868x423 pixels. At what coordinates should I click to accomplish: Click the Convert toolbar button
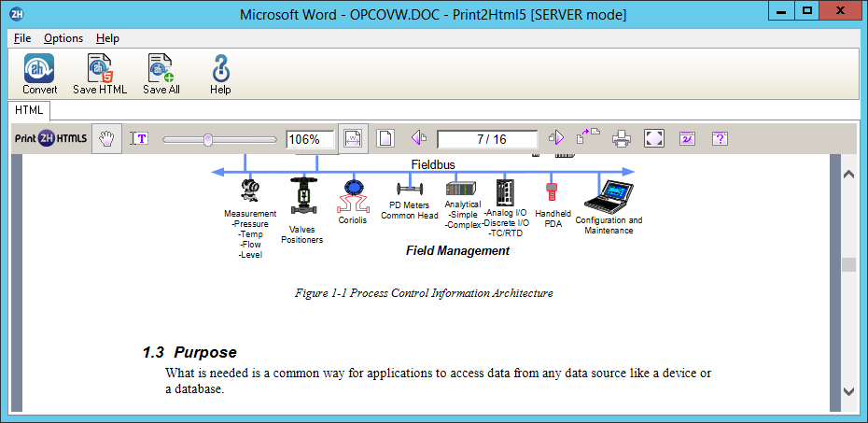[x=39, y=74]
